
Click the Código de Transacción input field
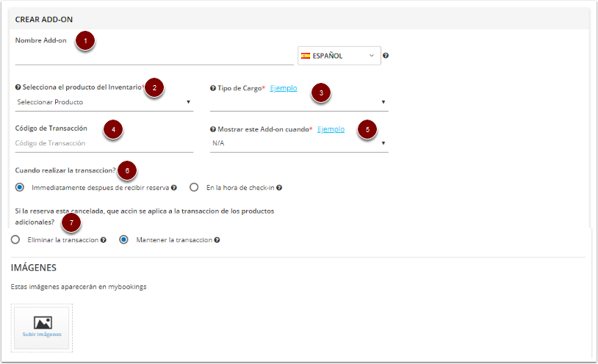tap(104, 143)
